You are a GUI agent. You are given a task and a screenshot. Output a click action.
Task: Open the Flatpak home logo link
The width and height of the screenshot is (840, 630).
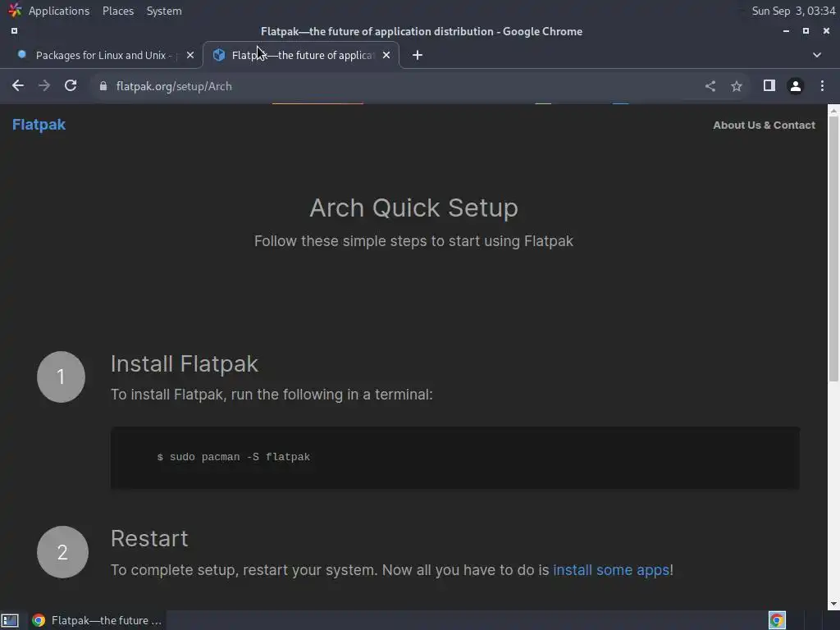(39, 125)
